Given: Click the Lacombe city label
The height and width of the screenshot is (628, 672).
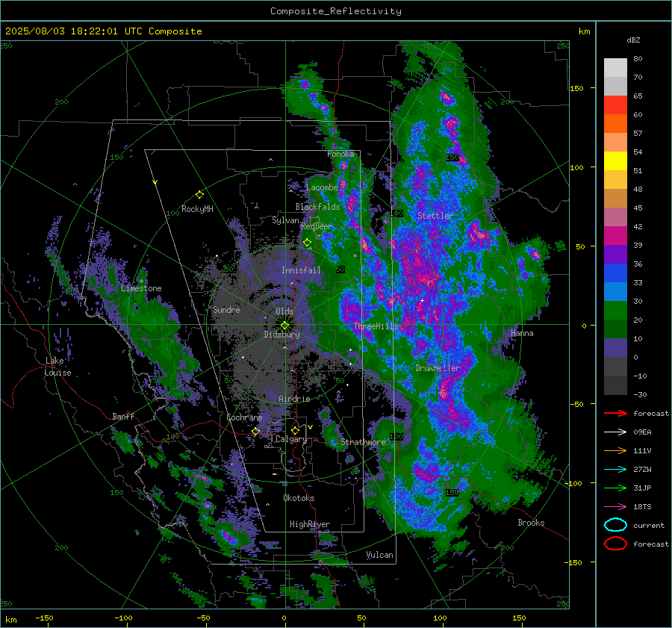Looking at the screenshot, I should pos(322,187).
